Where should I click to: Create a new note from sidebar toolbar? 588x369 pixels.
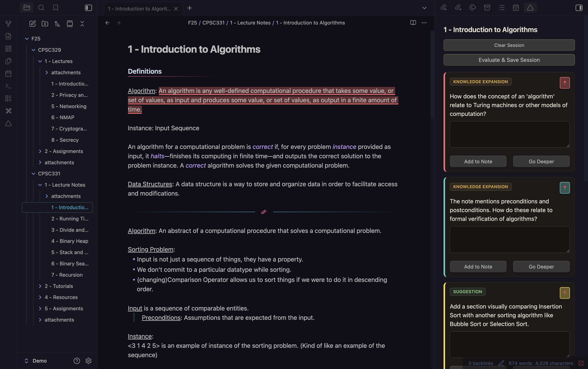pos(32,24)
